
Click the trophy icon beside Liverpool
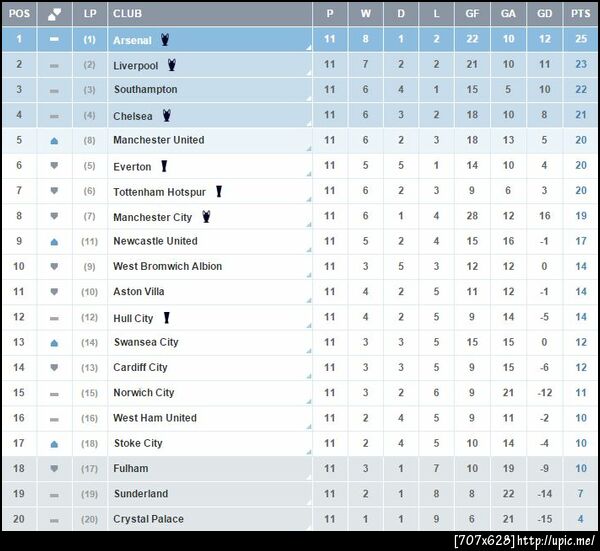tap(172, 65)
